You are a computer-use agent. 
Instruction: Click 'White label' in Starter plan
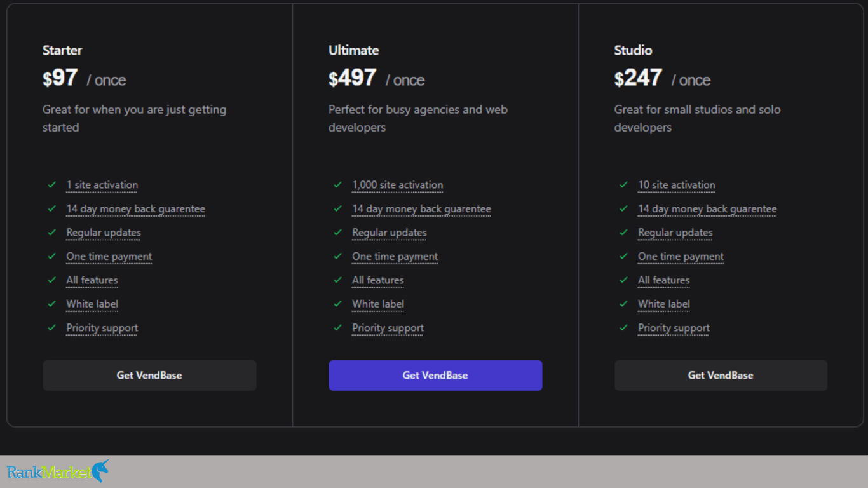tap(92, 304)
